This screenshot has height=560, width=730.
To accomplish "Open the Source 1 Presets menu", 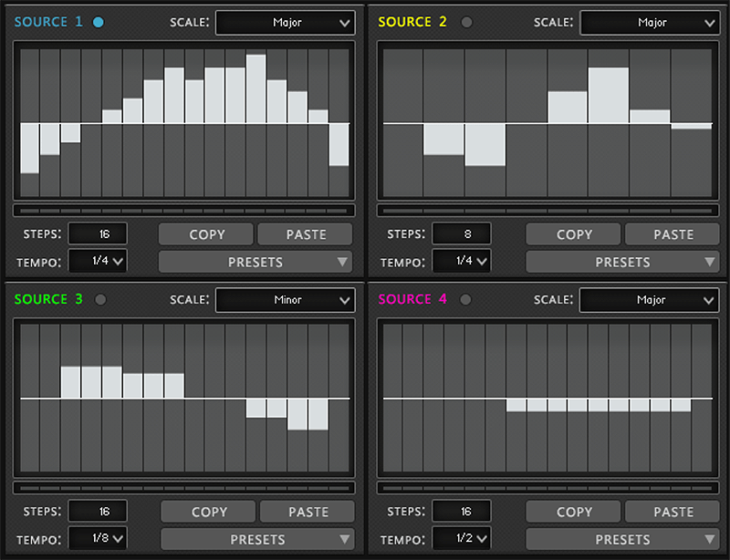I will (x=255, y=263).
